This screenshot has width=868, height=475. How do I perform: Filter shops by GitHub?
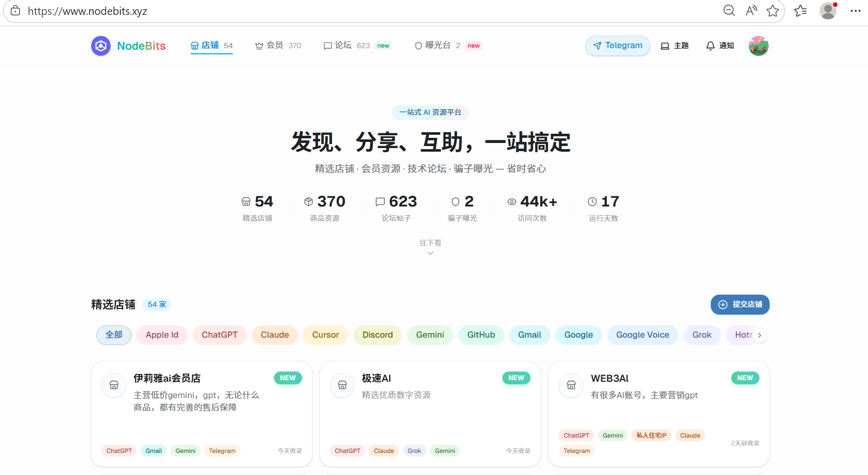pyautogui.click(x=481, y=335)
